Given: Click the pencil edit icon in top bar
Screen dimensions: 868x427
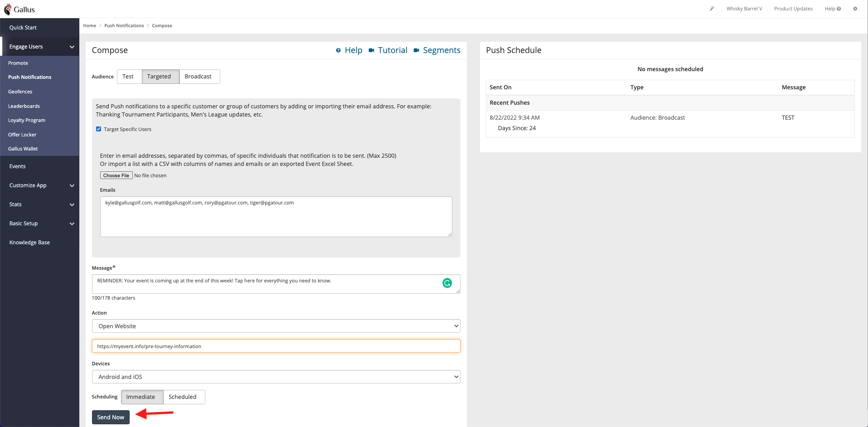Looking at the screenshot, I should 712,9.
